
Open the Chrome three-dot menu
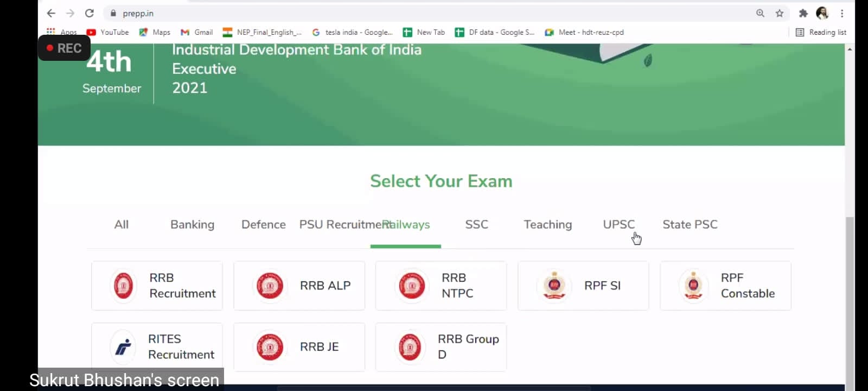[842, 13]
